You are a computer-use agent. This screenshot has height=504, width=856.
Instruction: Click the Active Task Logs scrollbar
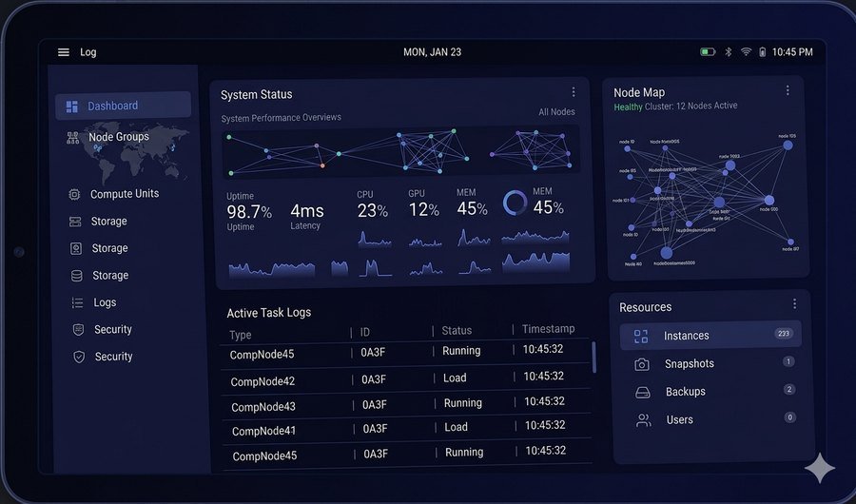(593, 358)
